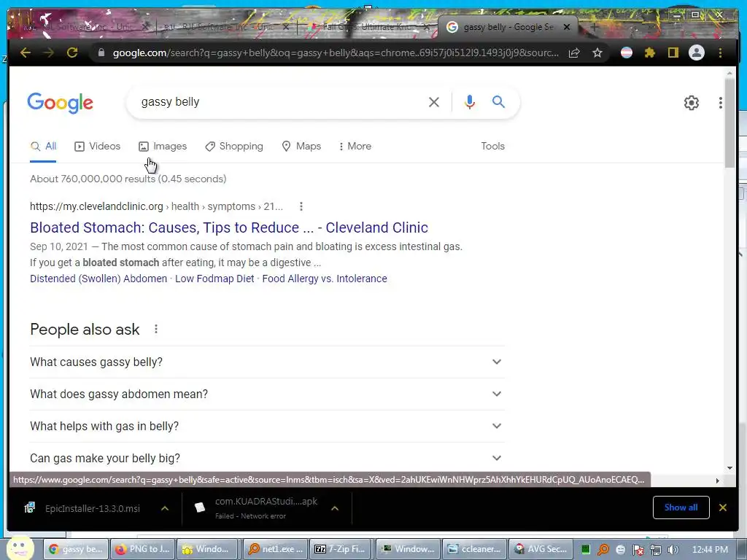The image size is (747, 560).
Task: Open the More search filters menu
Action: pos(355,146)
